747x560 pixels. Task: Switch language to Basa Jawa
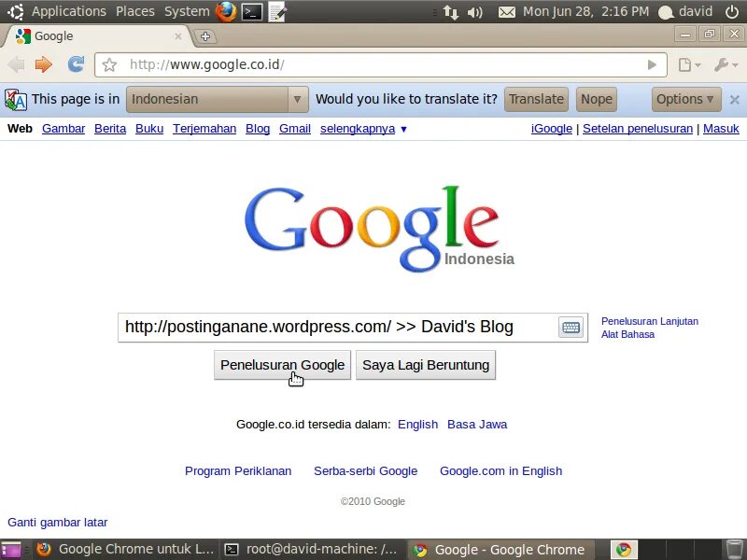477,425
